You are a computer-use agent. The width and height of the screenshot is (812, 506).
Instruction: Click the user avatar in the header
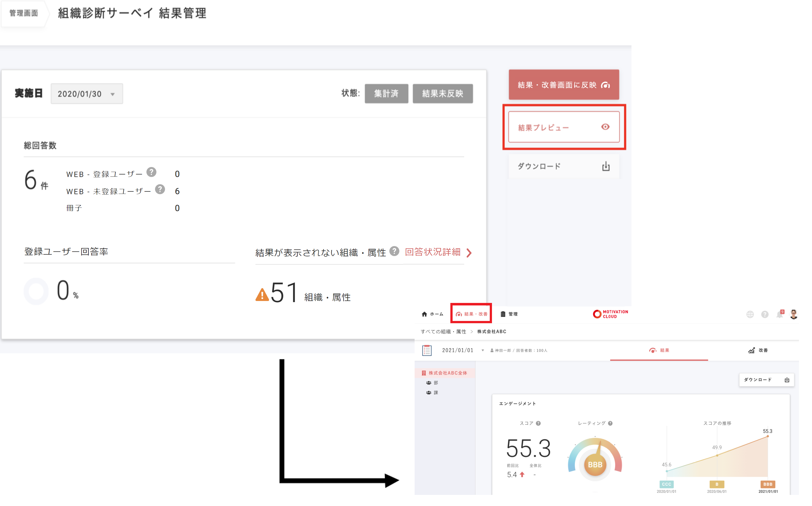click(795, 314)
